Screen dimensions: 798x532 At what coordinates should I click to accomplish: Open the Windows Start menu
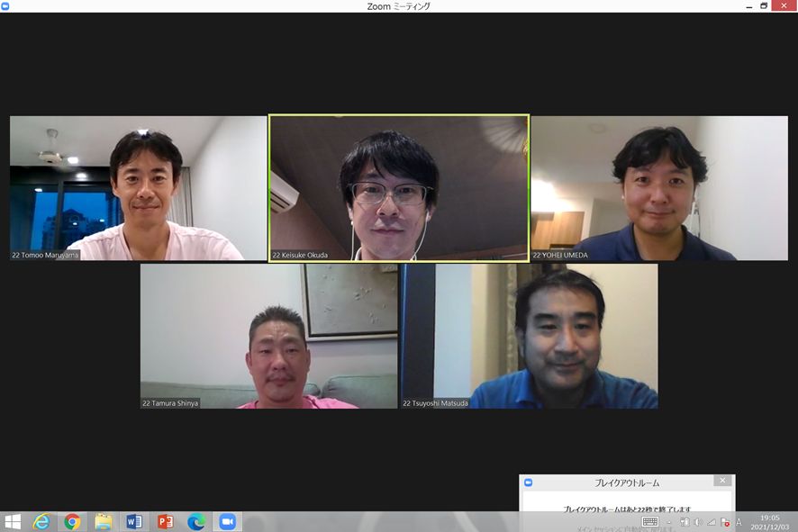tap(13, 522)
